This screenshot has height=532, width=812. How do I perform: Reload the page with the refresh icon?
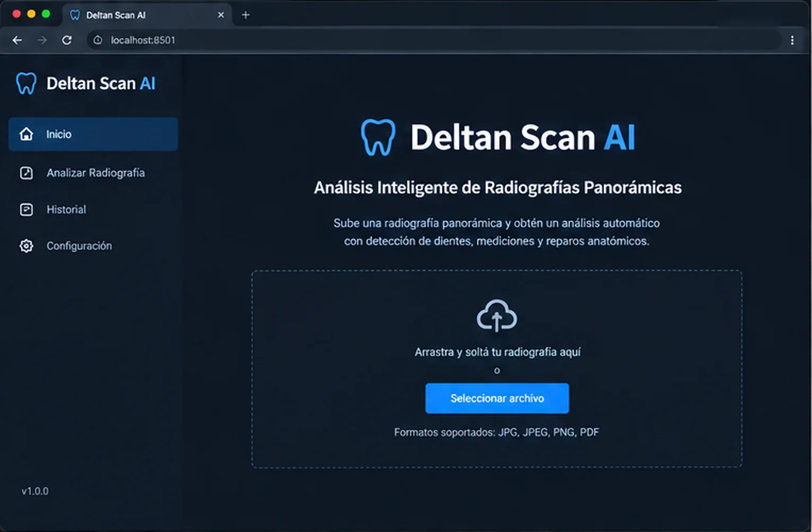click(x=67, y=40)
